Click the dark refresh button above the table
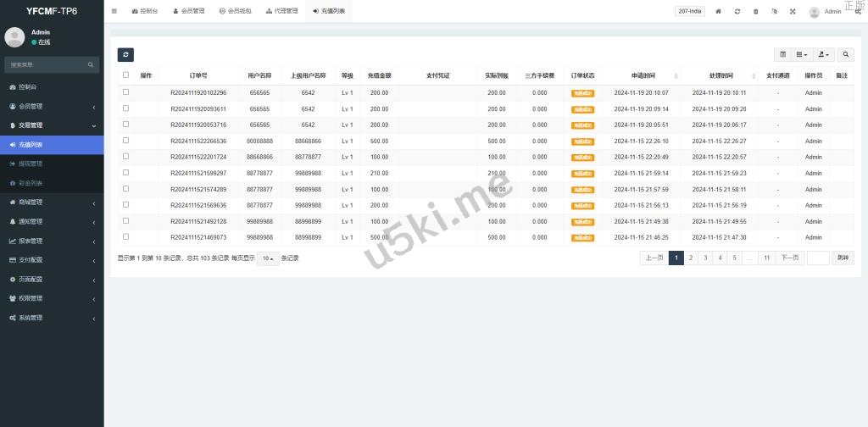 tap(125, 55)
